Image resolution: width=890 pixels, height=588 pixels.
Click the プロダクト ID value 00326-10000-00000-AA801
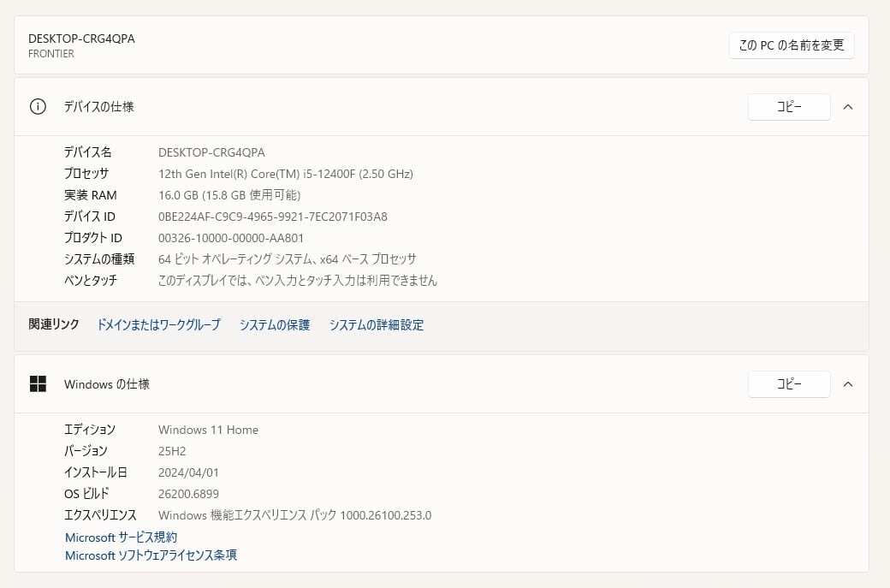pos(231,239)
